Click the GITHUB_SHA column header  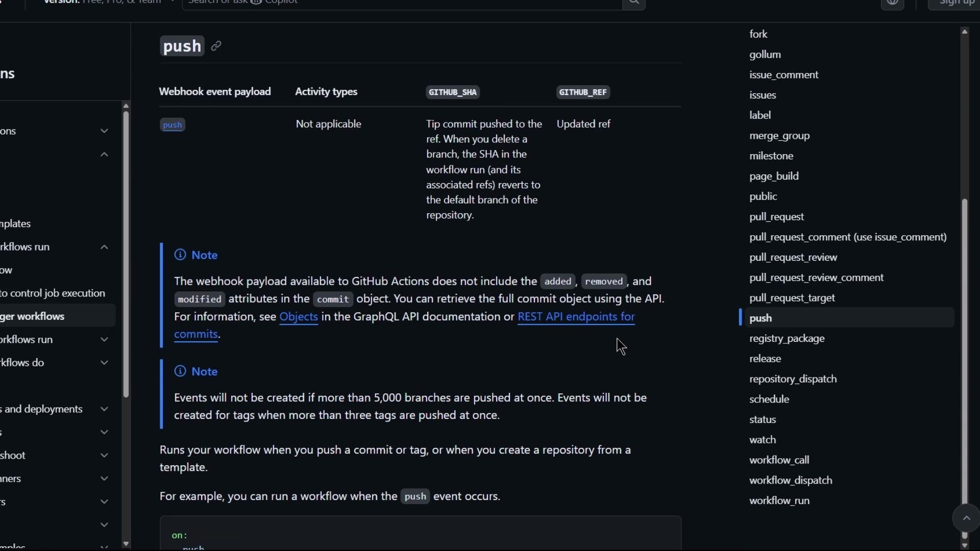click(453, 92)
